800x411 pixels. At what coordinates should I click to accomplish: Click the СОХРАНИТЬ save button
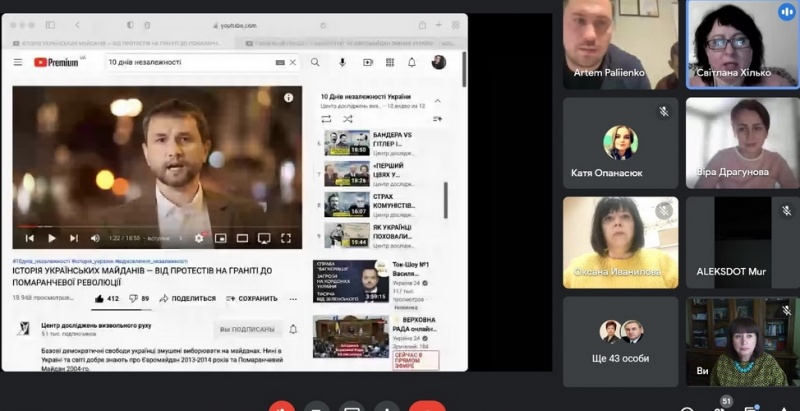pos(252,298)
